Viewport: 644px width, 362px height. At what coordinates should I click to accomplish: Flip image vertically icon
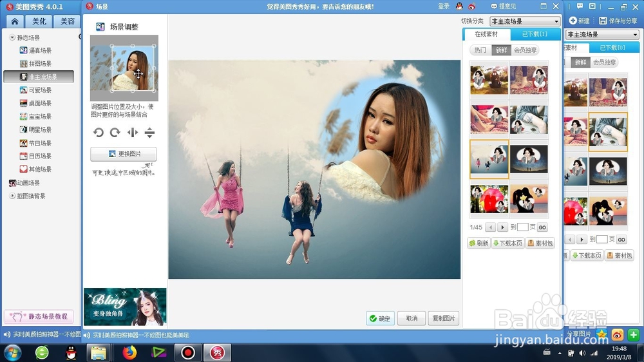coord(149,132)
